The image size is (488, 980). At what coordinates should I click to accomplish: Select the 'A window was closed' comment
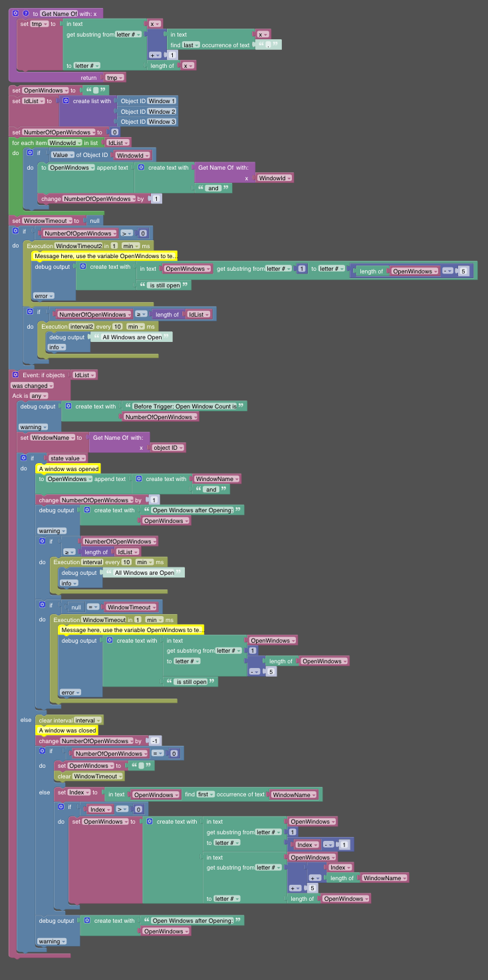(x=67, y=730)
